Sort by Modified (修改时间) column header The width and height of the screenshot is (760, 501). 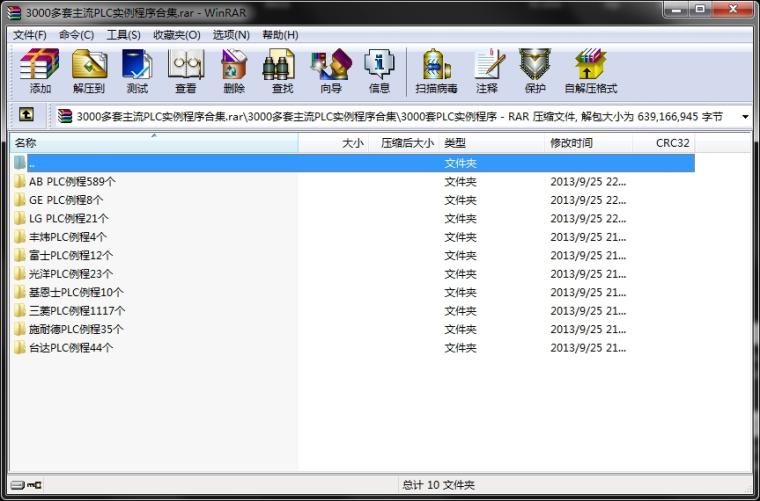pos(588,143)
